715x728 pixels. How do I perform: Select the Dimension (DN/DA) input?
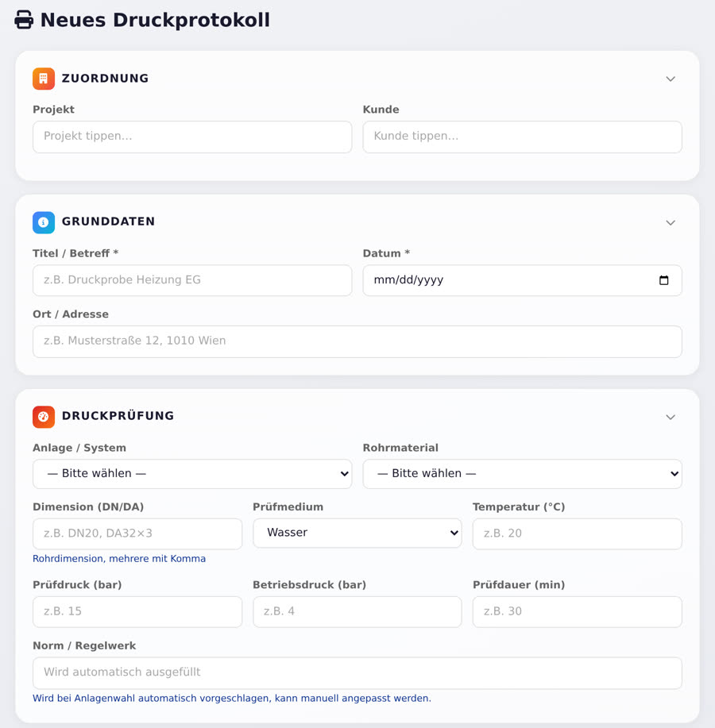click(x=137, y=534)
